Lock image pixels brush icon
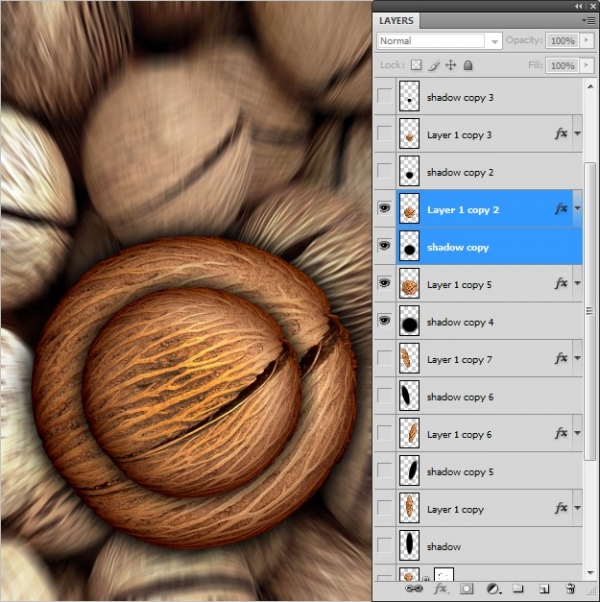This screenshot has height=602, width=600. pyautogui.click(x=434, y=65)
